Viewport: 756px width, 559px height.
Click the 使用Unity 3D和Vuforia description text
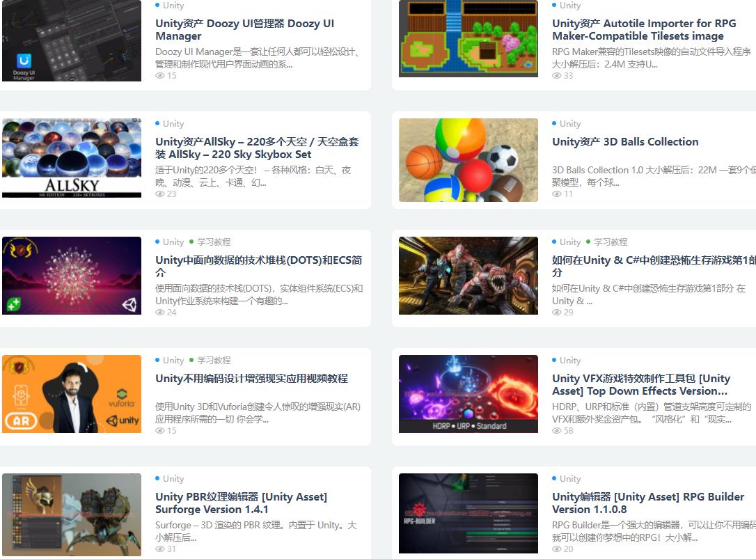(x=258, y=413)
